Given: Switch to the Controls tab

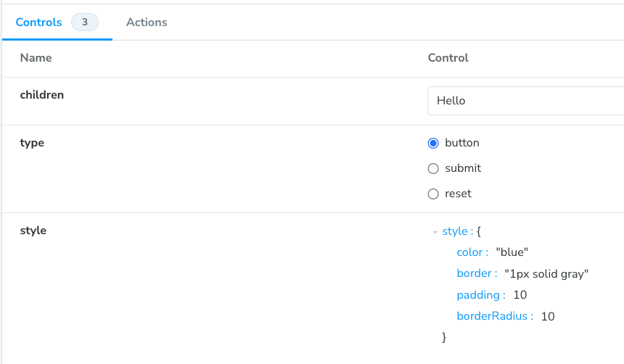Looking at the screenshot, I should 38,22.
